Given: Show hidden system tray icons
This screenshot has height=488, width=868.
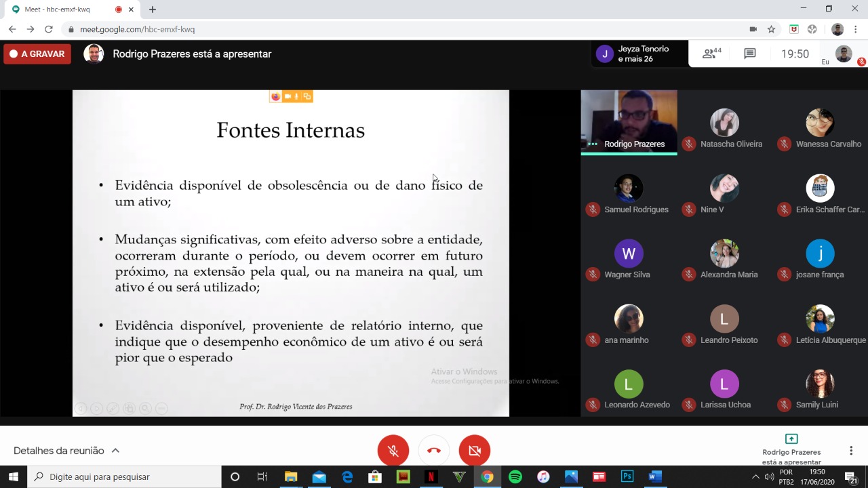Looking at the screenshot, I should [x=755, y=476].
